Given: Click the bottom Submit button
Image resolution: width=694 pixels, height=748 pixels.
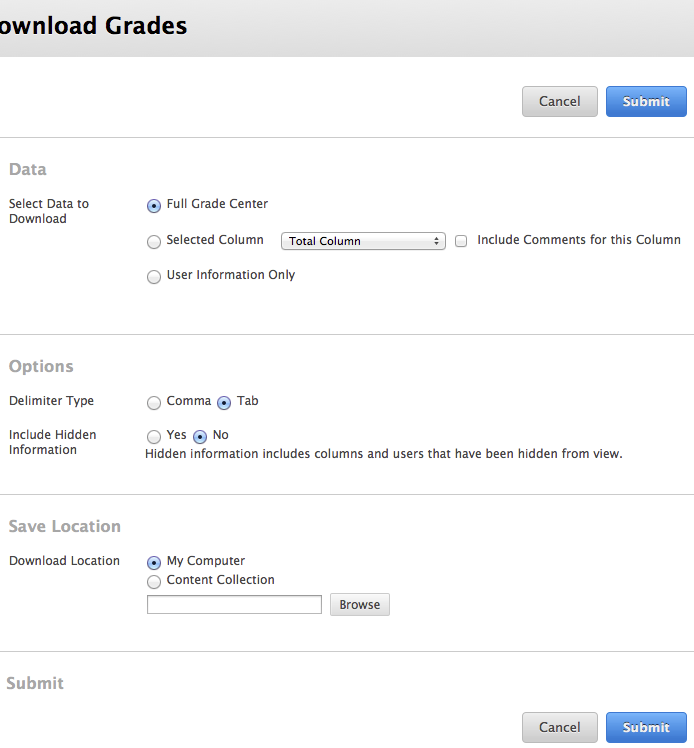Looking at the screenshot, I should 646,727.
